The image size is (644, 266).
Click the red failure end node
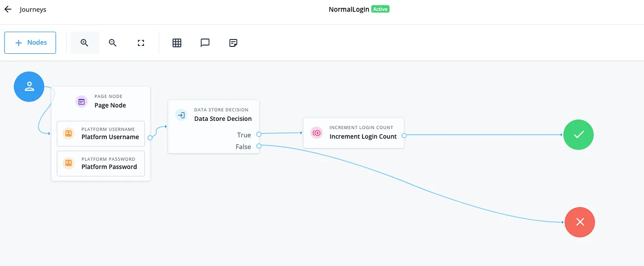click(580, 222)
